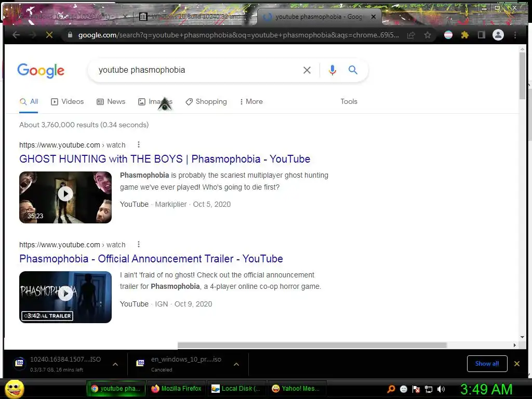The height and width of the screenshot is (399, 532).
Task: Clear the search box with X
Action: [x=307, y=70]
